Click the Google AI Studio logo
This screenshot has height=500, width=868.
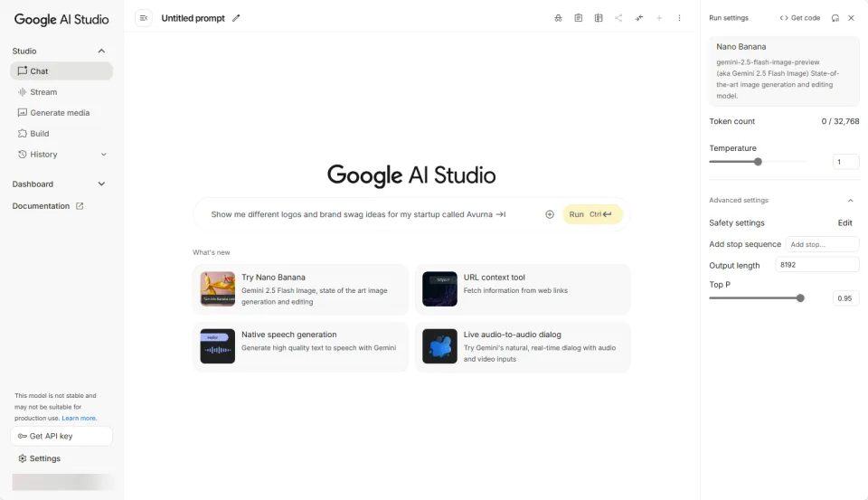(61, 19)
